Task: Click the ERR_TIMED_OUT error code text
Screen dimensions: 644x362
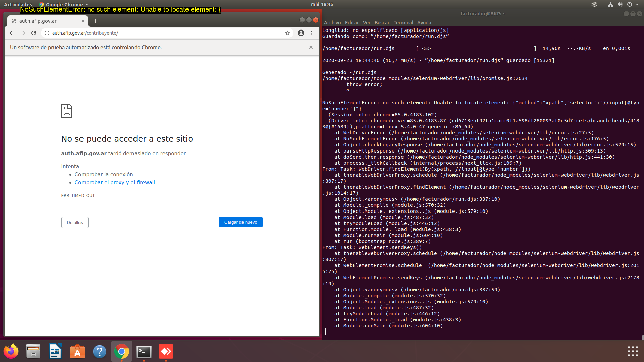Action: 78,196
